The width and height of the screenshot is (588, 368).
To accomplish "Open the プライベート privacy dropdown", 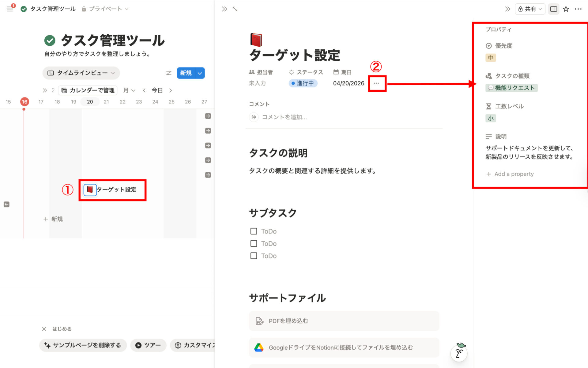I will [105, 9].
